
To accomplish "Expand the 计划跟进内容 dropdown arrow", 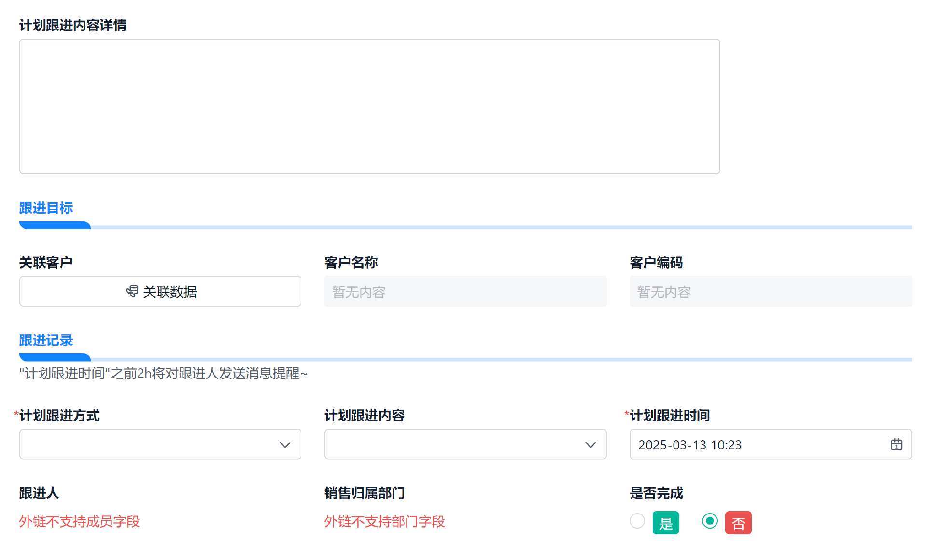I will click(590, 445).
